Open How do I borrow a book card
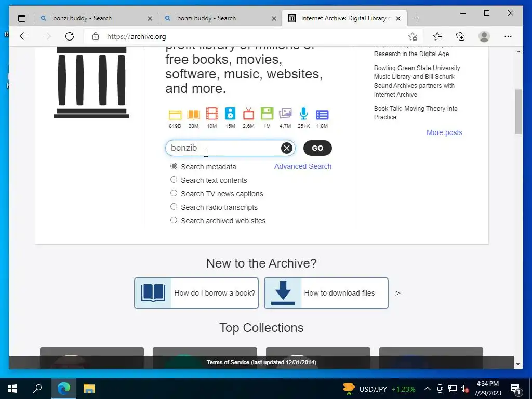Image resolution: width=532 pixels, height=399 pixels. (x=196, y=293)
